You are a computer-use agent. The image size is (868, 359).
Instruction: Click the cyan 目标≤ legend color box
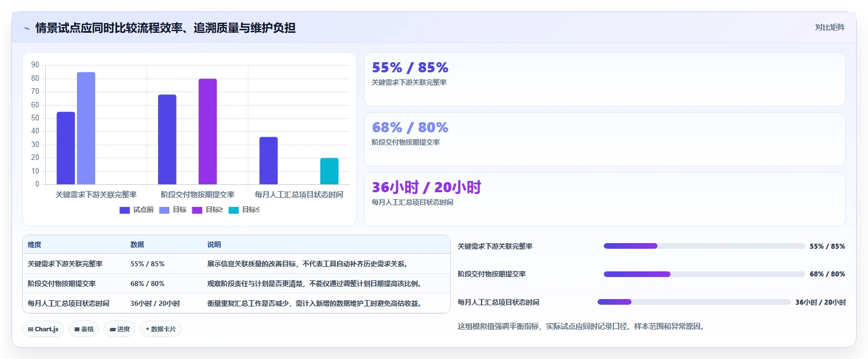pyautogui.click(x=234, y=210)
